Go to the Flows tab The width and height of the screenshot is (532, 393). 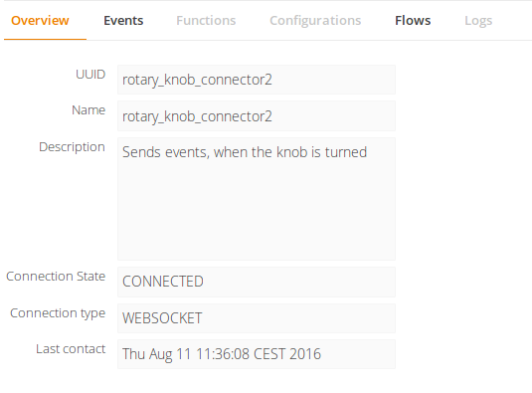[413, 21]
